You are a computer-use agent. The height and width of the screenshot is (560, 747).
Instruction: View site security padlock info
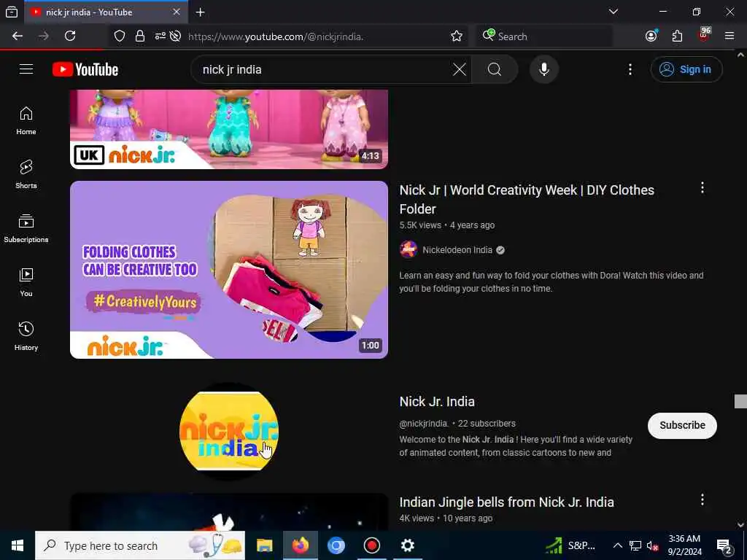pyautogui.click(x=139, y=36)
